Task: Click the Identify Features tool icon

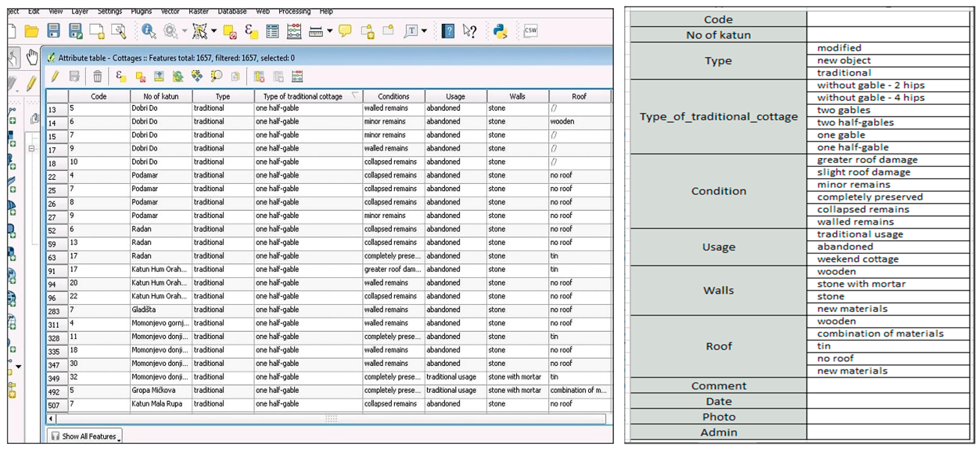Action: coord(148,31)
